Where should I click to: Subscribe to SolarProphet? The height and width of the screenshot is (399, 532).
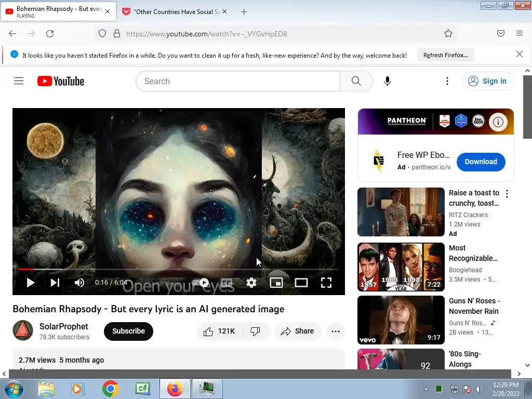click(x=128, y=331)
